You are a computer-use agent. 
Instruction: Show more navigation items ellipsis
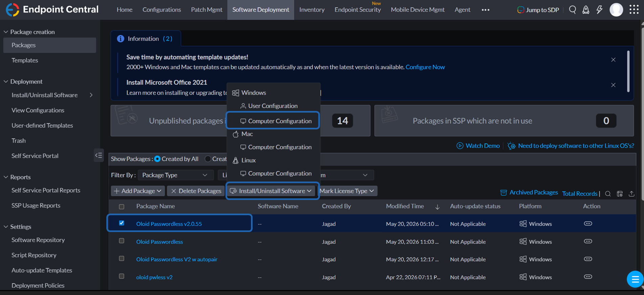pos(486,10)
